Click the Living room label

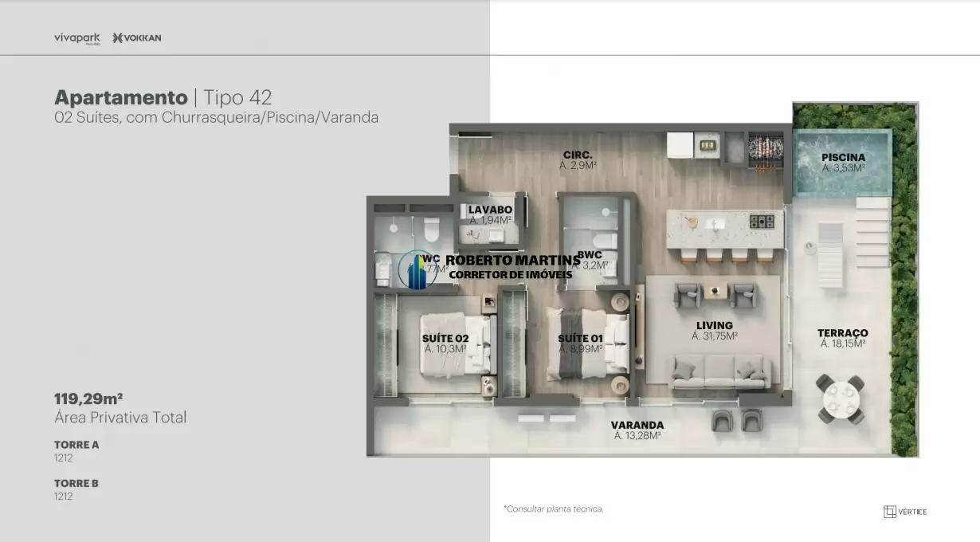click(714, 325)
